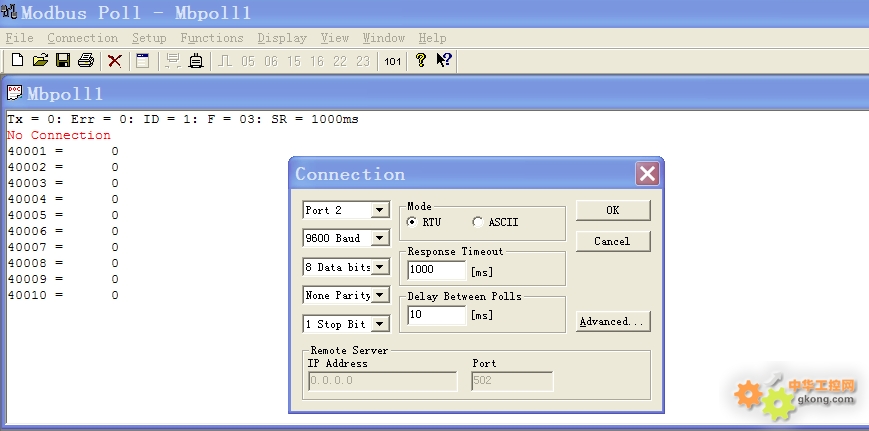This screenshot has width=869, height=431.
Task: Click the context help arrow icon
Action: [444, 60]
